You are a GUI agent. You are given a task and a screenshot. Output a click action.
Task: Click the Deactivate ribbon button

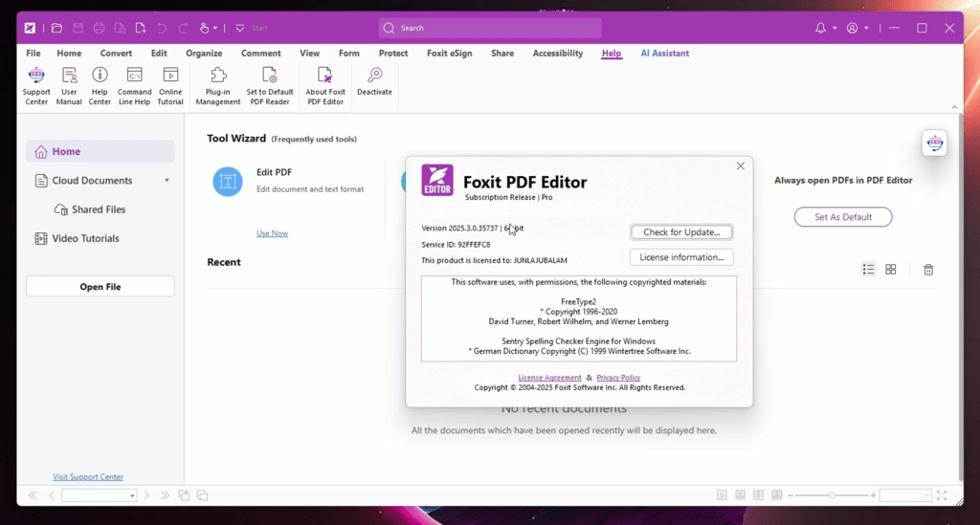(x=374, y=82)
